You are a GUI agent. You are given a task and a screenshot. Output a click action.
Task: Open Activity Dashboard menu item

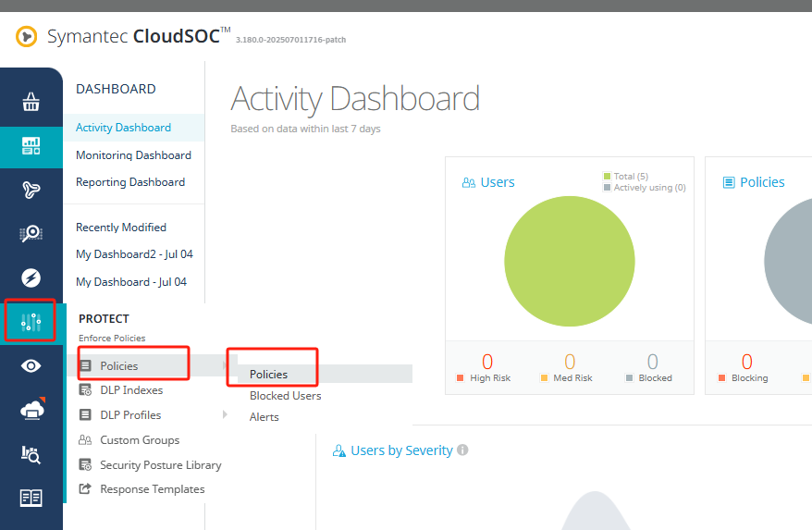click(x=123, y=128)
